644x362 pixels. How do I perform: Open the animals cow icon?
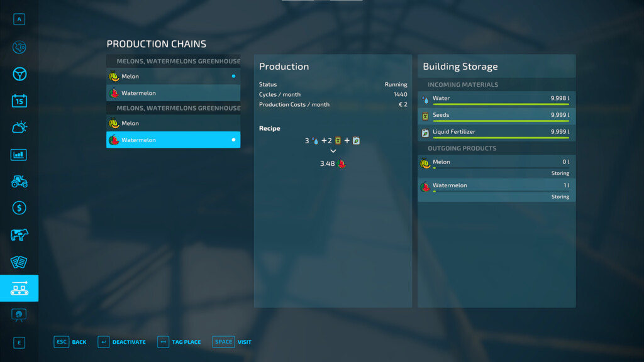19,235
